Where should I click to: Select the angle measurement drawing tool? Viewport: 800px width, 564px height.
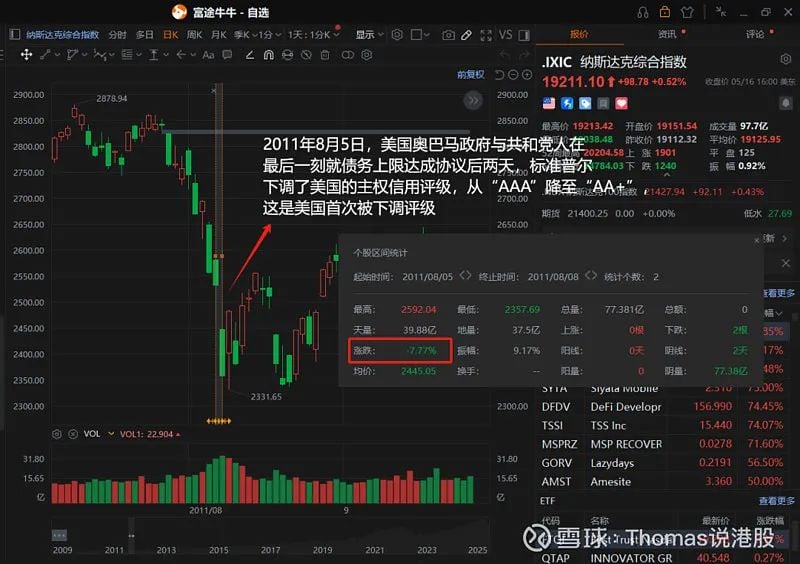tap(249, 55)
